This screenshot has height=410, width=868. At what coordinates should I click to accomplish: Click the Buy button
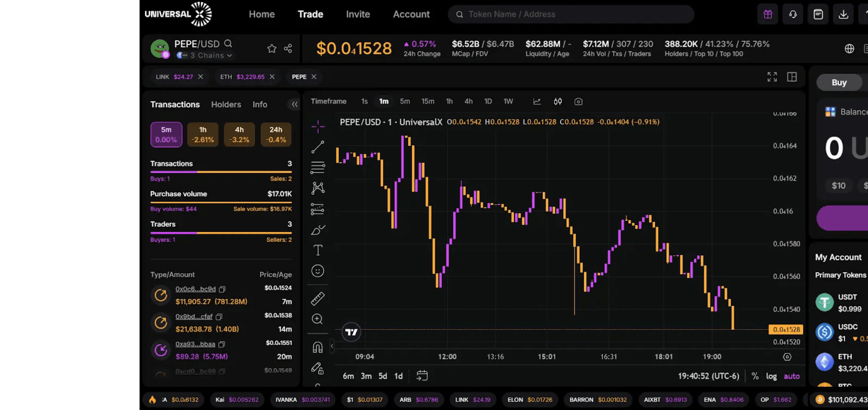click(x=839, y=82)
